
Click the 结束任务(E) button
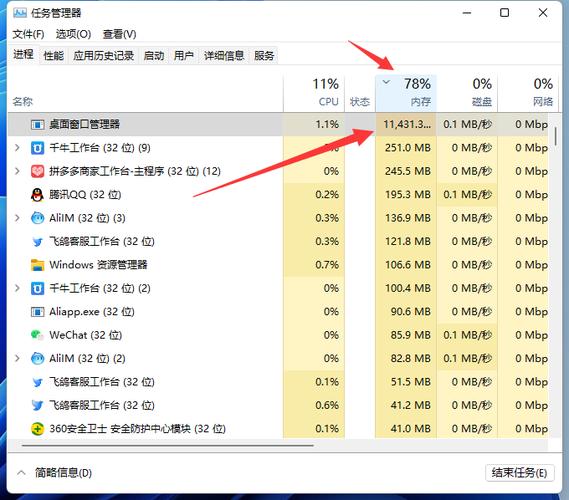[x=520, y=473]
